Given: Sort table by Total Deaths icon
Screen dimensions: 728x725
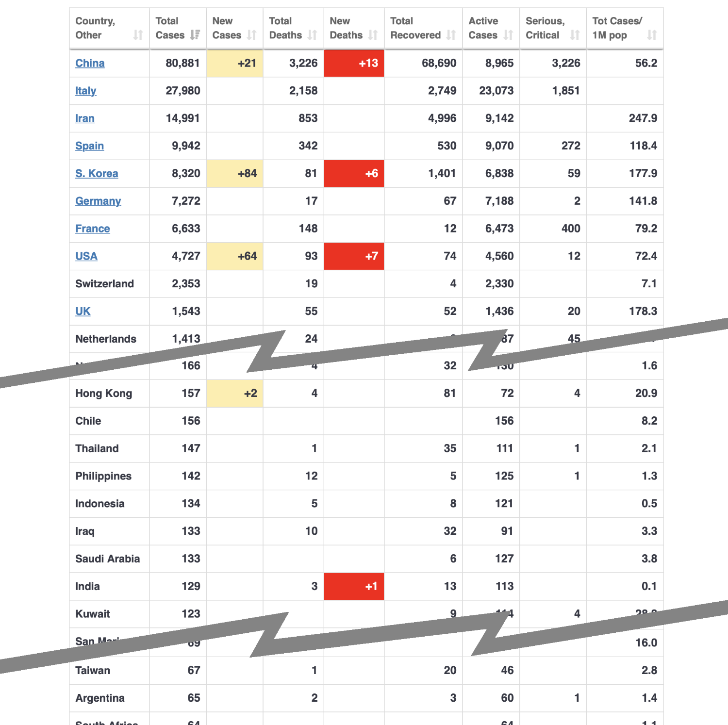Looking at the screenshot, I should tap(312, 35).
